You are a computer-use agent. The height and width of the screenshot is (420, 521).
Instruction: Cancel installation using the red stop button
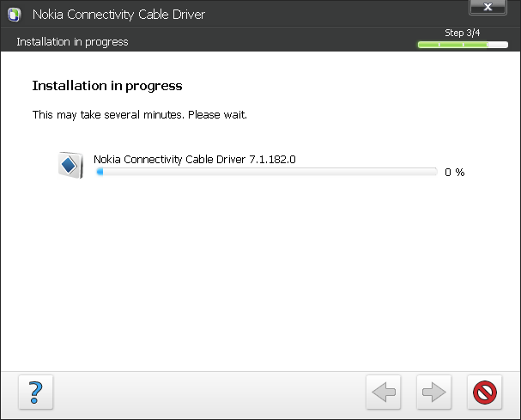tap(485, 393)
